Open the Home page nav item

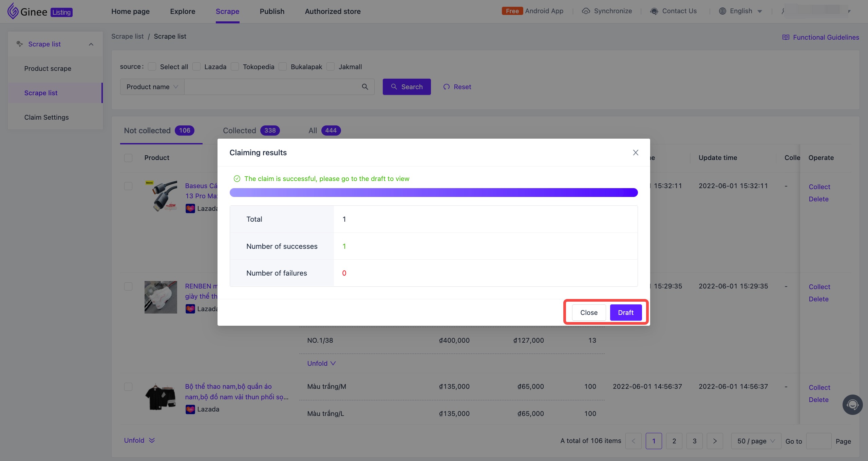coord(130,11)
